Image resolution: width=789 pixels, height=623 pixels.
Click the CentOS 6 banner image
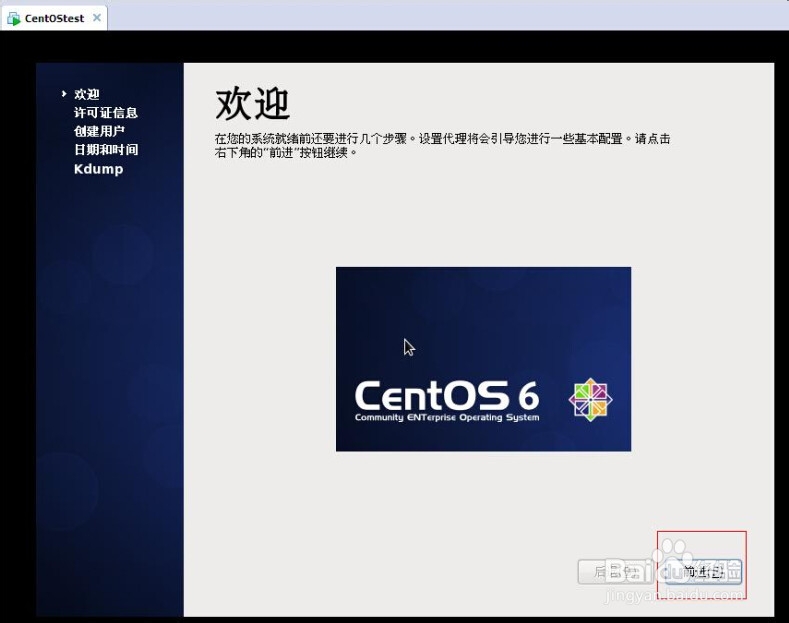(483, 359)
